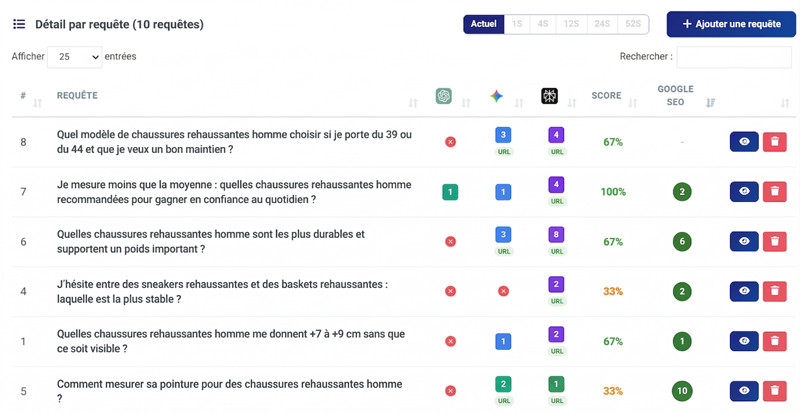Sort by the ChatGPT column icon
This screenshot has width=800, height=414.
tap(443, 96)
